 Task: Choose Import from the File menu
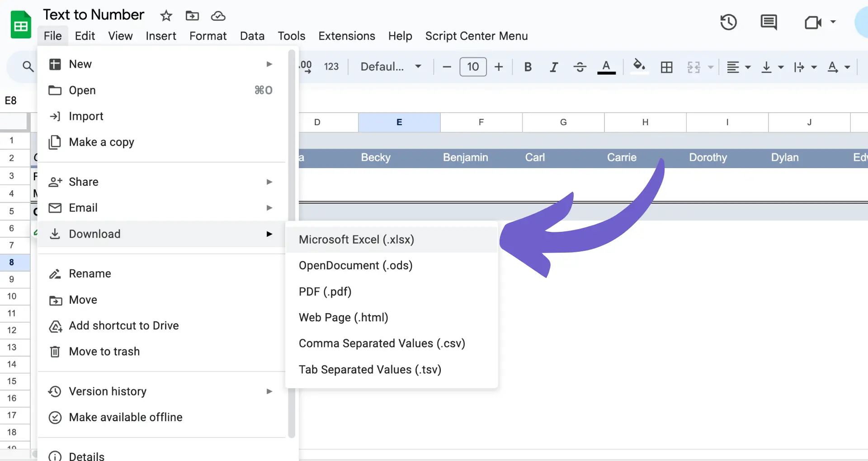coord(161,116)
